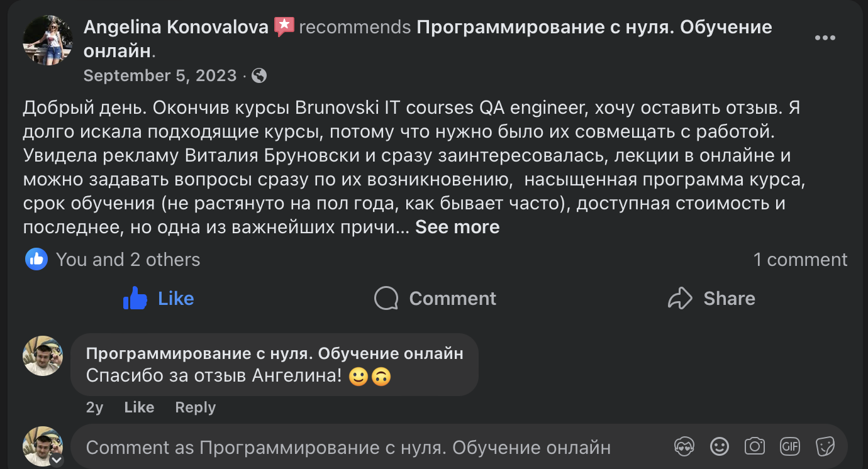Open the avatar sticker picker in comment box

click(684, 446)
